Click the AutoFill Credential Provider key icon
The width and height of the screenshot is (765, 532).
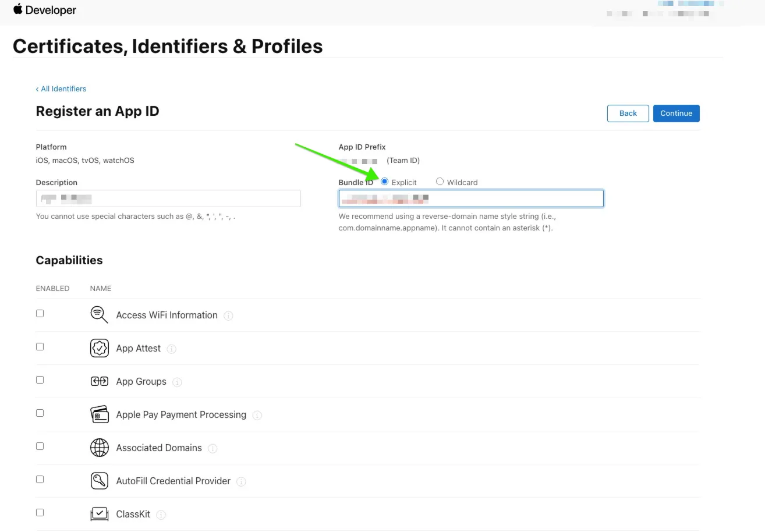click(100, 481)
